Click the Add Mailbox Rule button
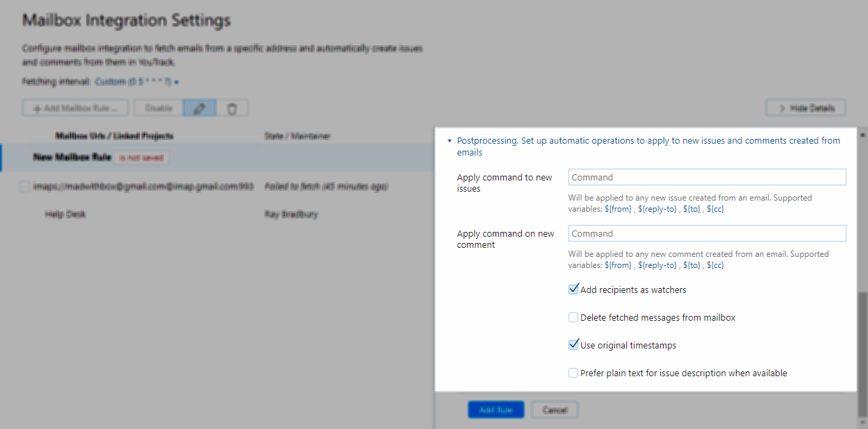This screenshot has height=429, width=868. (x=74, y=108)
